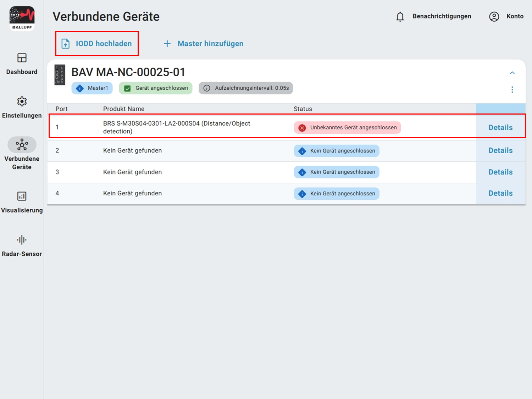Collapse the BAV MA-NC-00025-01 panel
Screen dimensions: 532x399
tap(512, 73)
